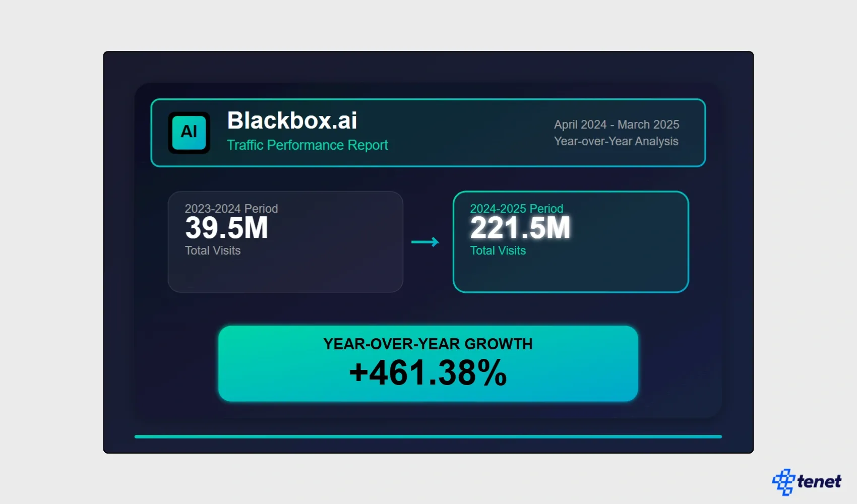Click the arrow between the two periods

(x=425, y=242)
